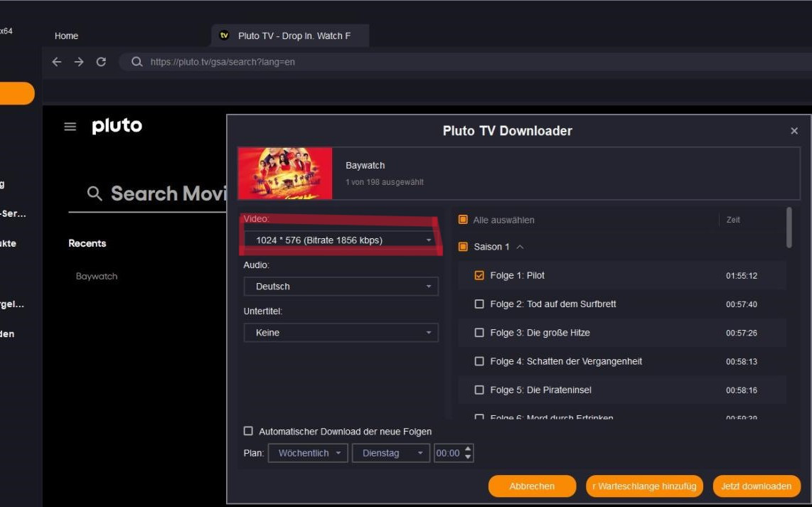The height and width of the screenshot is (507, 812).
Task: Click the Pluto logo
Action: click(117, 126)
